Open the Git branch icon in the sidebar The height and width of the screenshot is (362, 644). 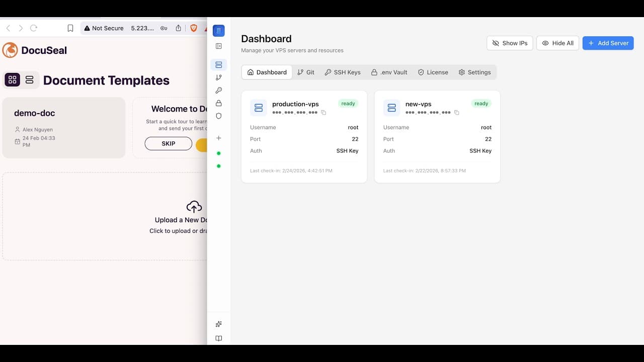(218, 77)
